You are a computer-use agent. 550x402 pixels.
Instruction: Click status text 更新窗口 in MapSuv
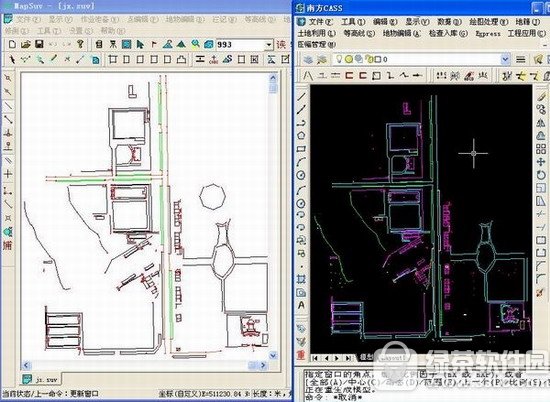(85, 394)
